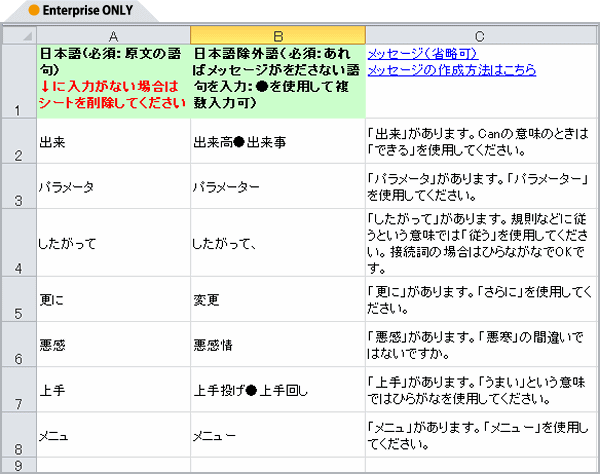The image size is (600, 474).
Task: Click cell containing 悪感情
Action: pyautogui.click(x=278, y=344)
